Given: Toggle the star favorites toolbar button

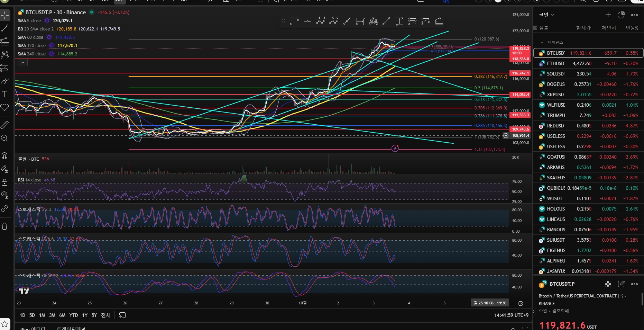Looking at the screenshot, I should click(x=5, y=324).
